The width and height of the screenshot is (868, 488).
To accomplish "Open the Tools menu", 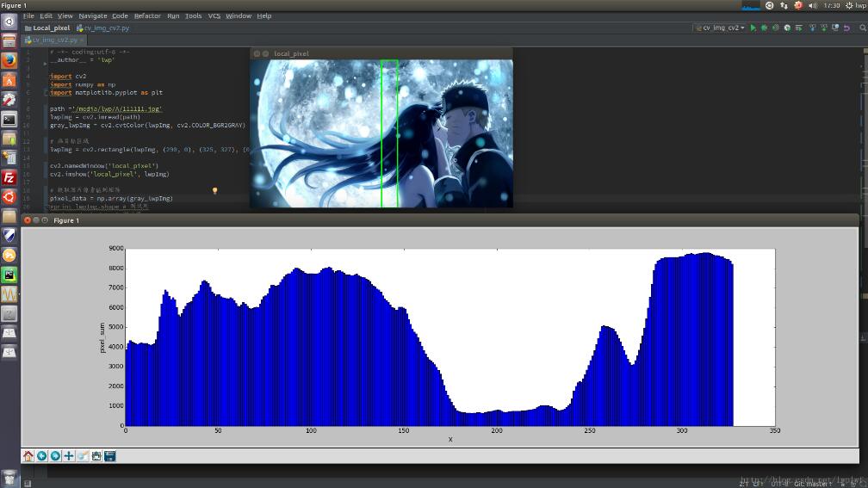I will click(x=193, y=16).
